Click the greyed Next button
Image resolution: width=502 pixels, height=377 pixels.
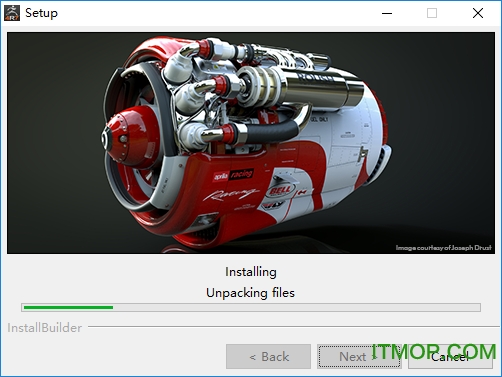click(359, 356)
